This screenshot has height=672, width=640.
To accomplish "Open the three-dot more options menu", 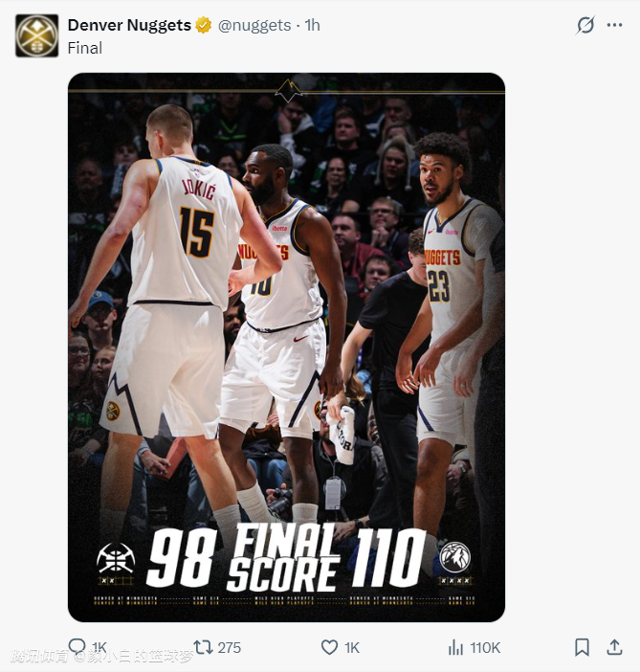I will pos(614,25).
